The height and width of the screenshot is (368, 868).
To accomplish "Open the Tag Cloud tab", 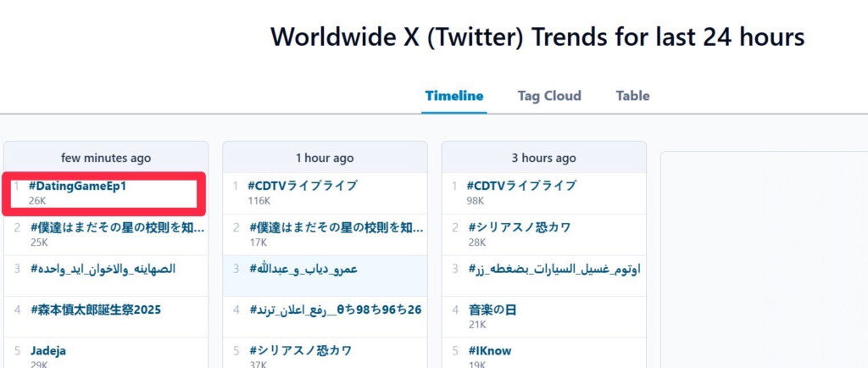I will pyautogui.click(x=549, y=96).
